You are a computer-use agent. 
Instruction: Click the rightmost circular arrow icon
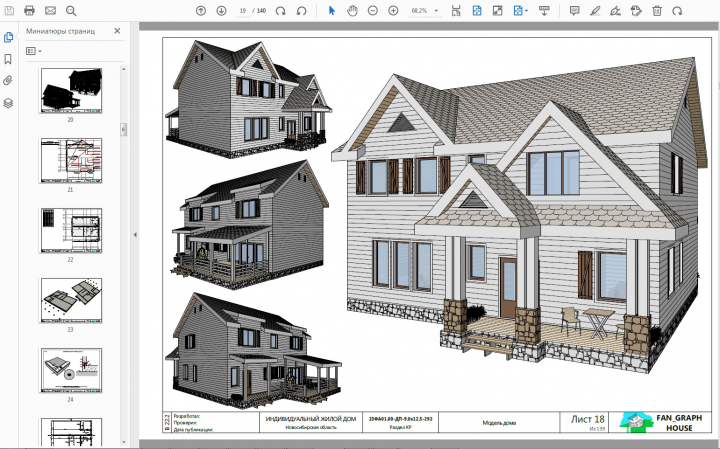pos(677,11)
